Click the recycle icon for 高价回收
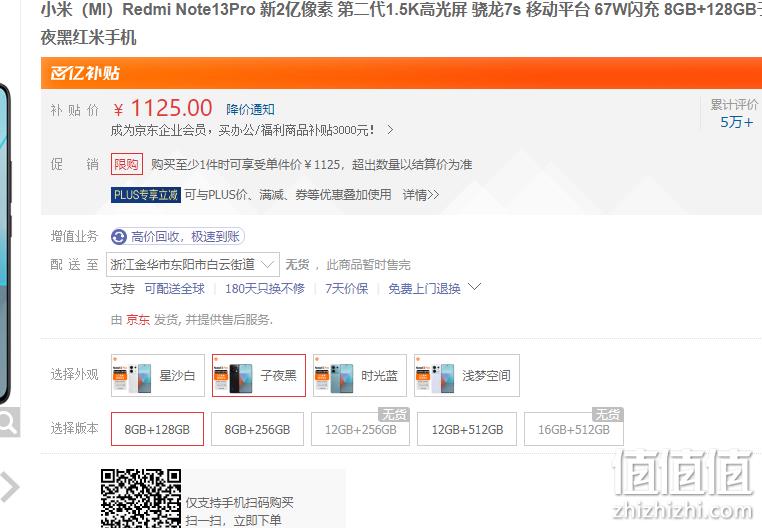This screenshot has width=762, height=528. pos(119,237)
